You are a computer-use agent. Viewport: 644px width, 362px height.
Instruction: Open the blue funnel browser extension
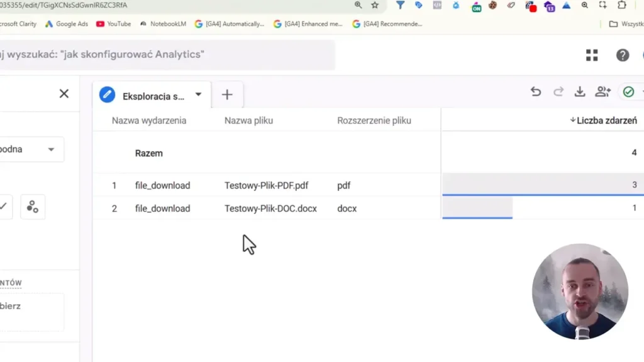point(400,5)
